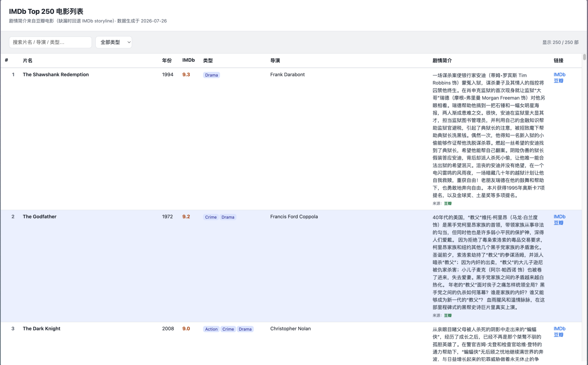The width and height of the screenshot is (588, 365).
Task: Click the Drama tag on The Godfather
Action: point(228,217)
